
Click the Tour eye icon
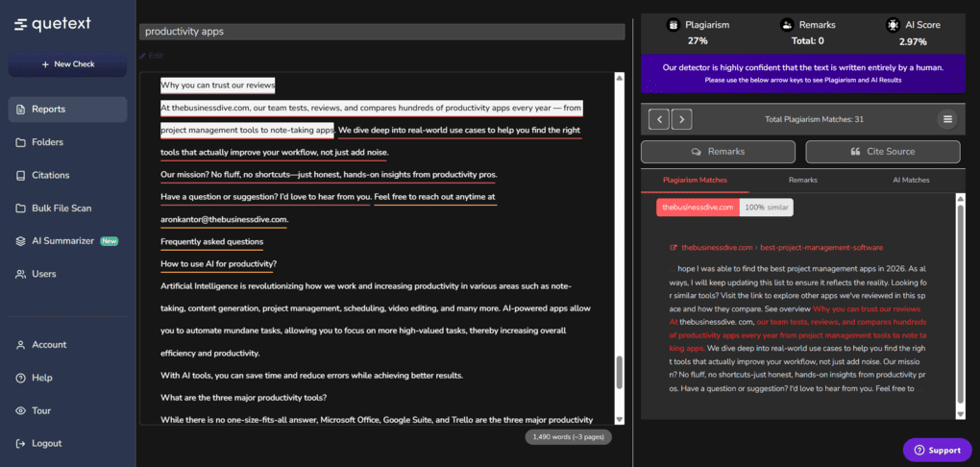(x=20, y=410)
